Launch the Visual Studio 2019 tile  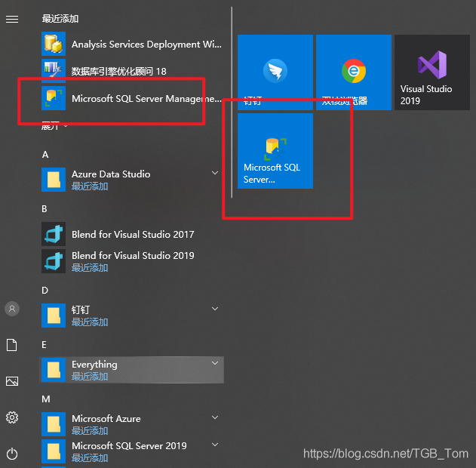pyautogui.click(x=432, y=72)
